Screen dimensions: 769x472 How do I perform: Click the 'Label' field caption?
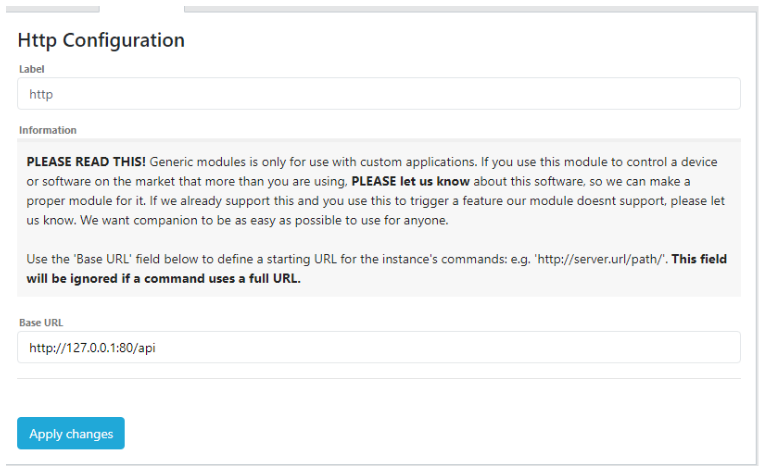coord(31,69)
